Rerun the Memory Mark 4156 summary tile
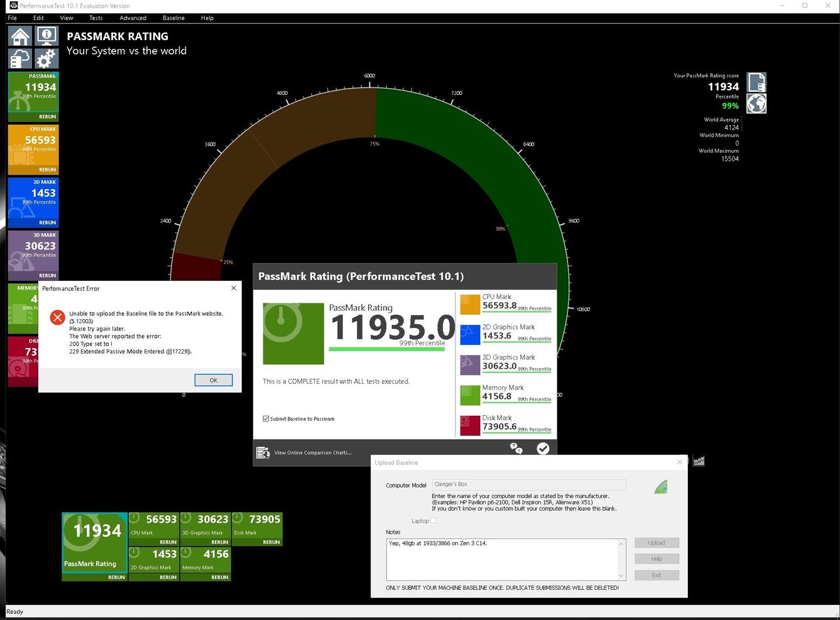Viewport: 840px width, 620px height. pyautogui.click(x=220, y=577)
